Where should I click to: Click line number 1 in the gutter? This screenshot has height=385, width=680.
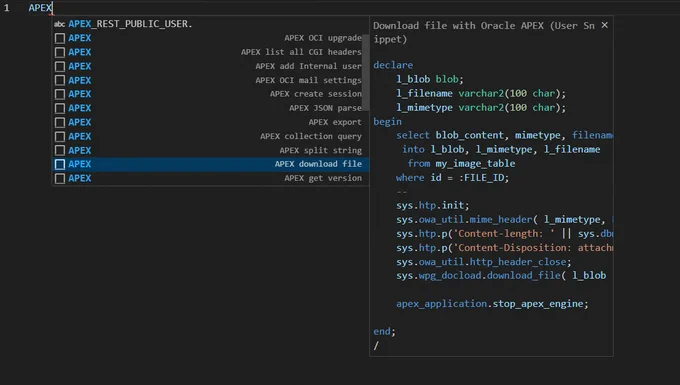[7, 7]
